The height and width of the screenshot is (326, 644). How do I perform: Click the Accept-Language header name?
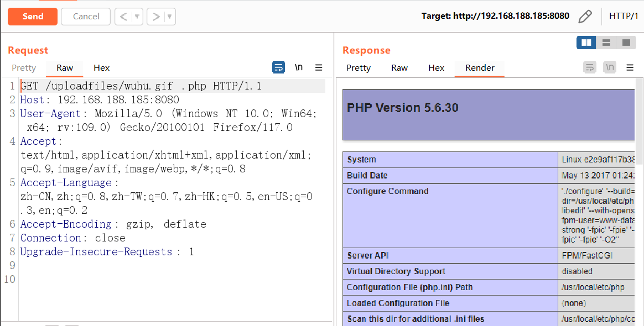(66, 182)
